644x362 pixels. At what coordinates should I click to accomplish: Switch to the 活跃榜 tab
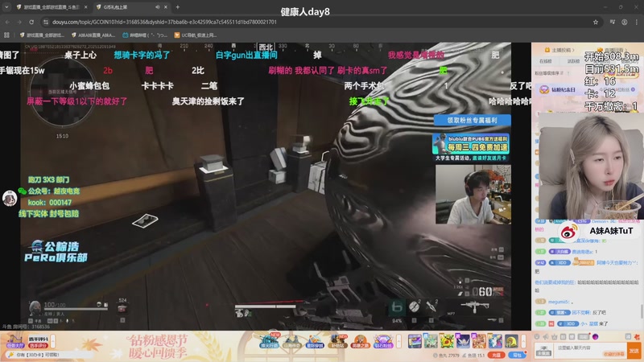coord(573,61)
